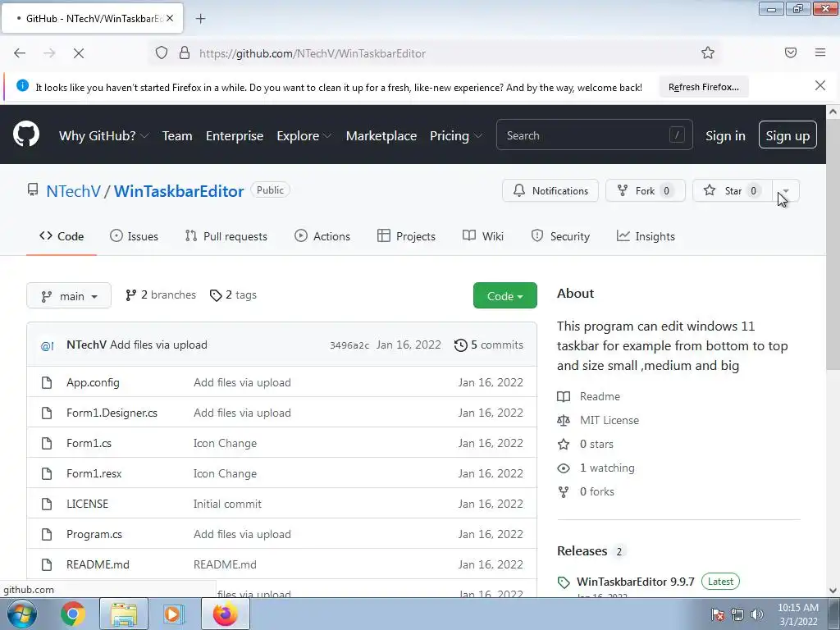Expand the Why GitHub? menu
The width and height of the screenshot is (840, 630).
click(103, 135)
